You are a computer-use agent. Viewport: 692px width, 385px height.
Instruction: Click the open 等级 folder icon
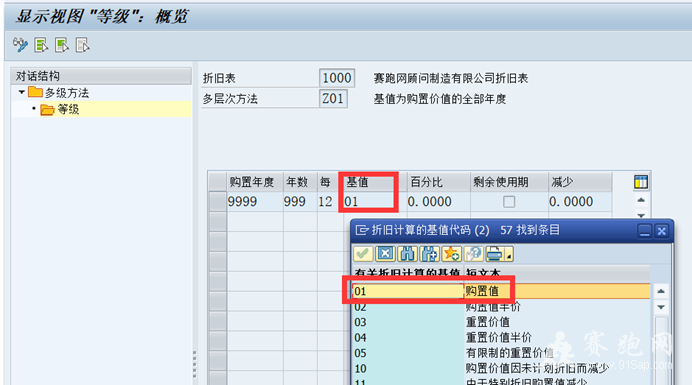tap(47, 109)
